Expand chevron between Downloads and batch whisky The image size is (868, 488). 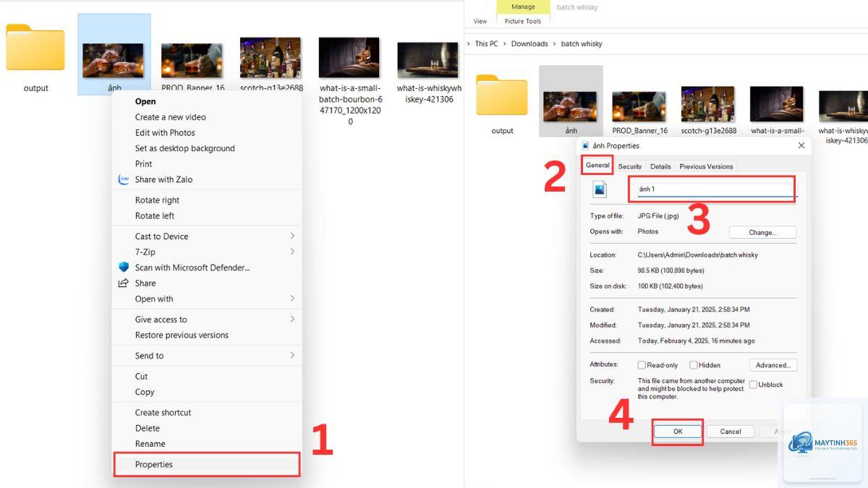coord(555,43)
